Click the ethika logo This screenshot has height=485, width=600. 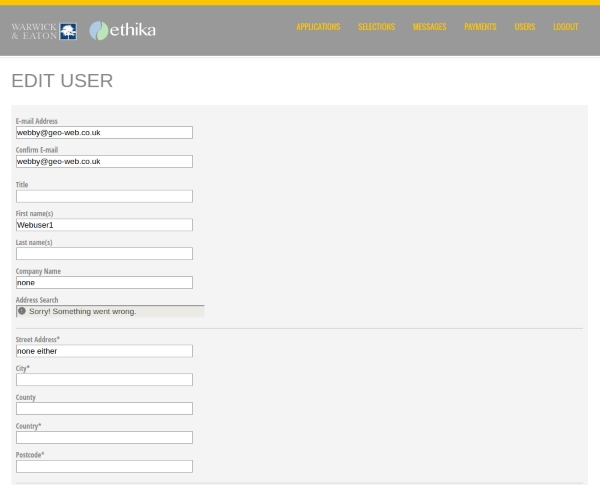point(122,31)
